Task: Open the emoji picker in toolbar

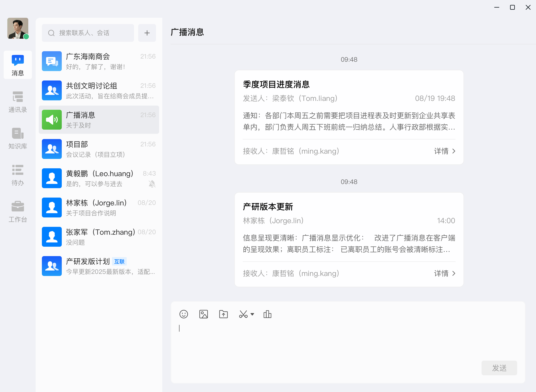Action: [x=183, y=314]
